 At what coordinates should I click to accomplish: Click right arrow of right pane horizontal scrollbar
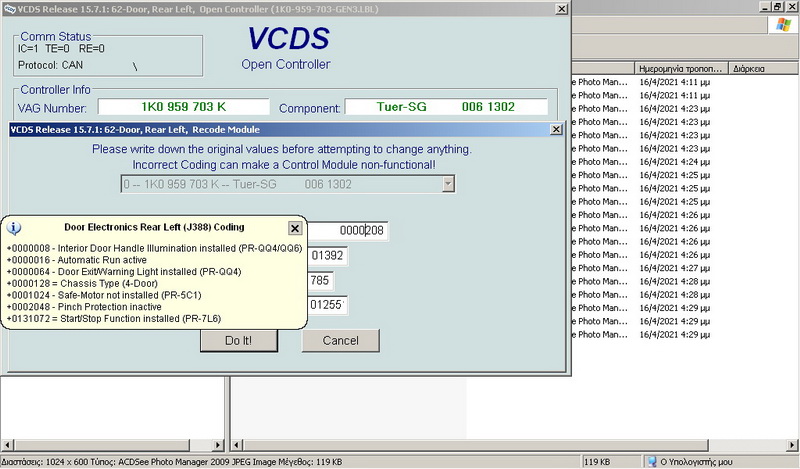793,445
